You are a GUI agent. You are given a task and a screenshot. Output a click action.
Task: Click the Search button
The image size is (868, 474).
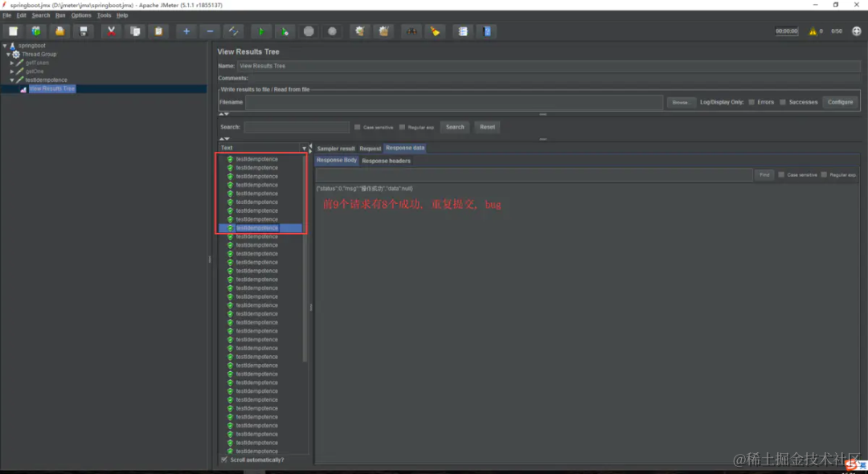click(x=455, y=127)
